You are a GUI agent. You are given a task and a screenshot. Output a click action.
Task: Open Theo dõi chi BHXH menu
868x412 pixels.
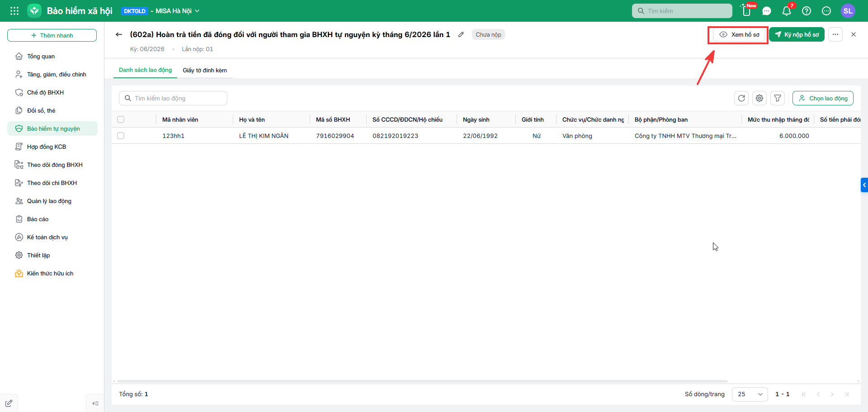coord(52,183)
